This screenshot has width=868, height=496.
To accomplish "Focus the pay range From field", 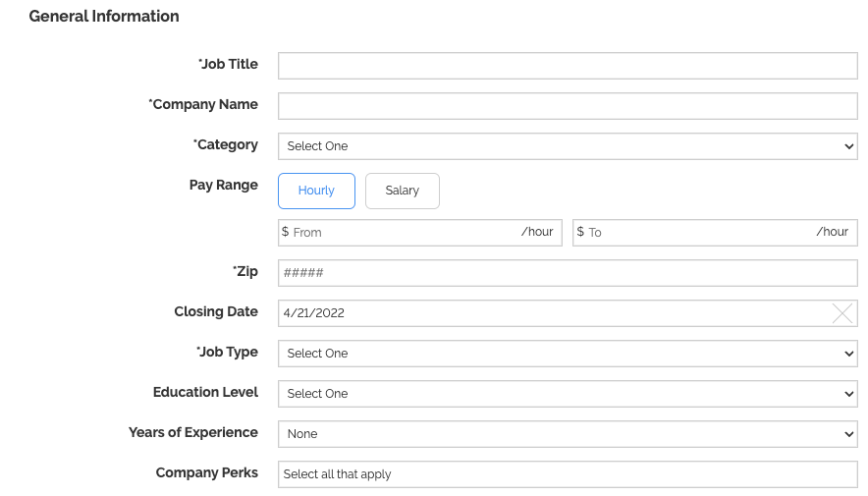I will (x=420, y=233).
